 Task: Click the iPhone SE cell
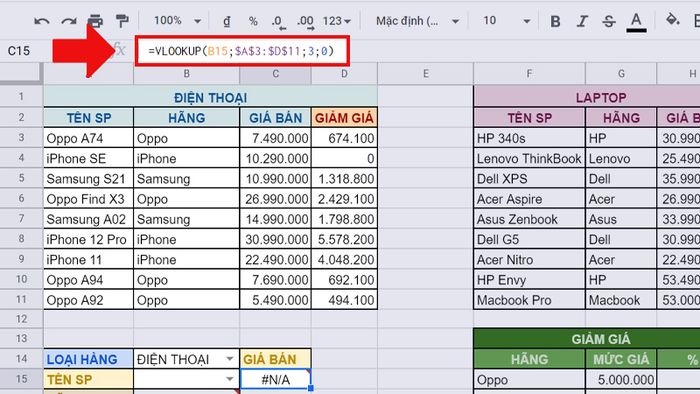tap(88, 158)
